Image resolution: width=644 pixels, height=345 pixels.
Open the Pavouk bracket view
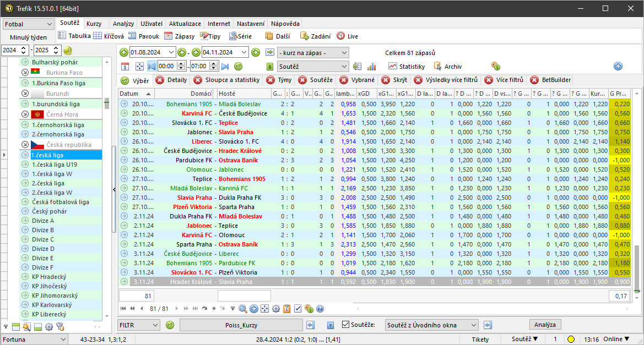tap(144, 36)
